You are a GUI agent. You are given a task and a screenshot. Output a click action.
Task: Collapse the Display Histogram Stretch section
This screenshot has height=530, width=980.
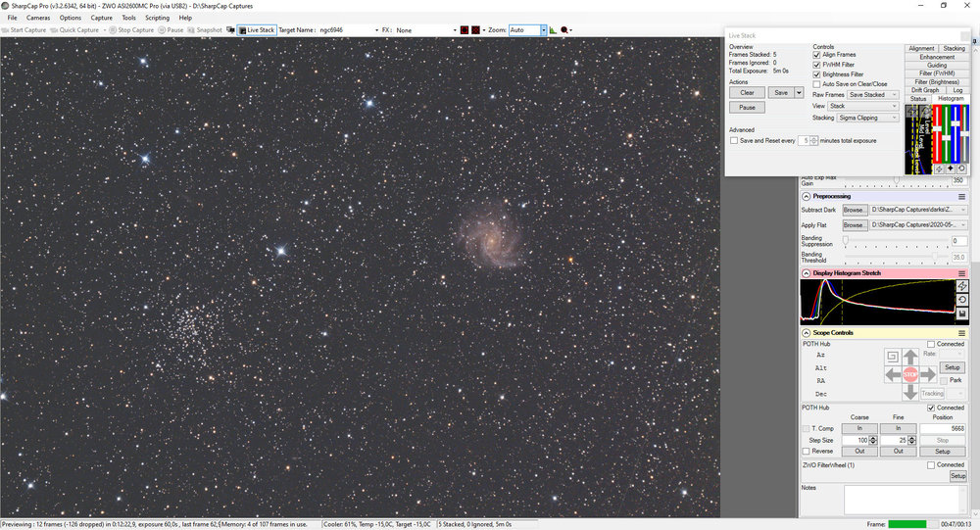click(807, 273)
